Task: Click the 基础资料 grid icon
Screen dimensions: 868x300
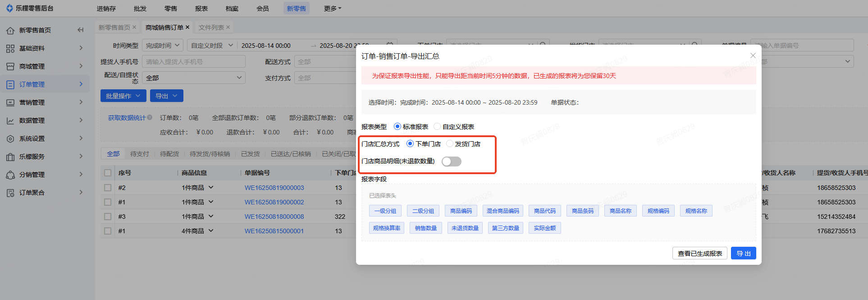Action: (10, 48)
